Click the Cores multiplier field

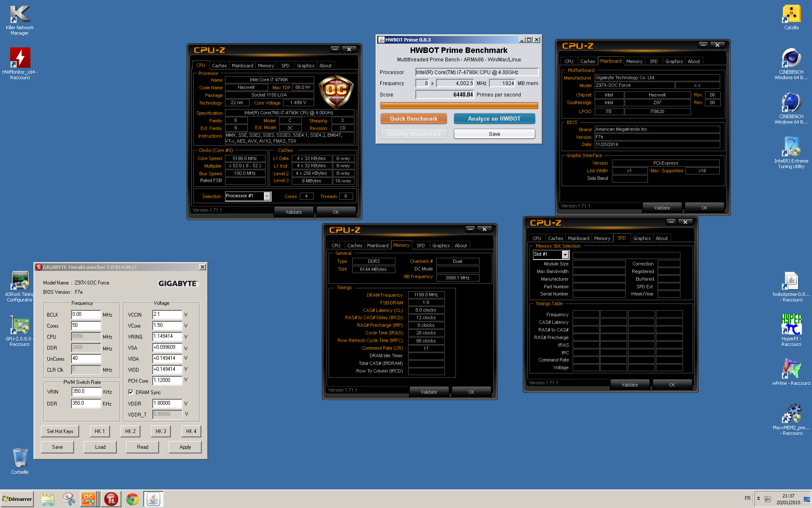coord(86,326)
